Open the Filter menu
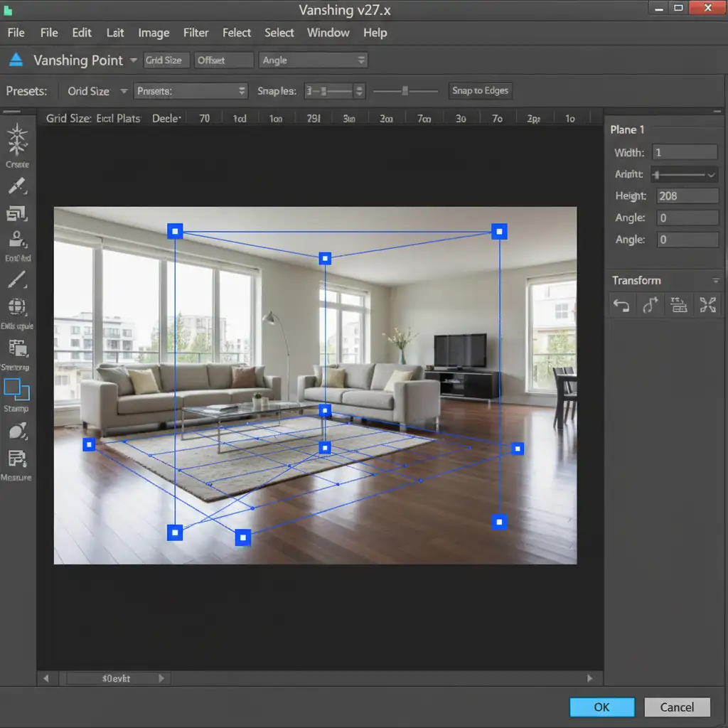The width and height of the screenshot is (728, 728). (196, 33)
